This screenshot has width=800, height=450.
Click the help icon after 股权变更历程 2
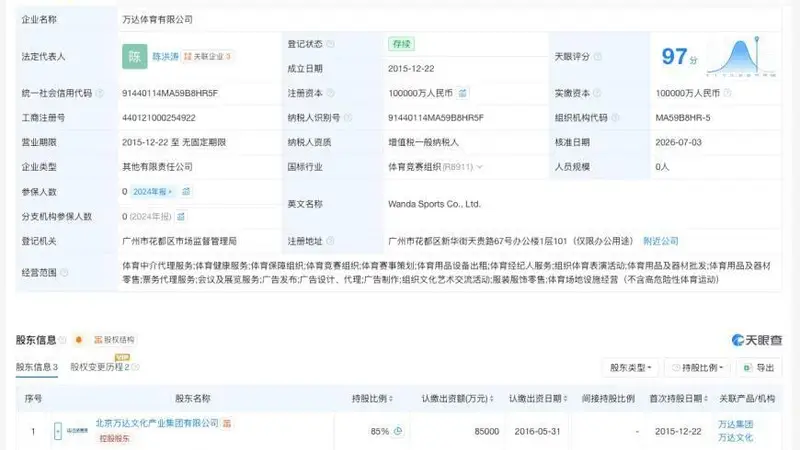[x=136, y=367]
